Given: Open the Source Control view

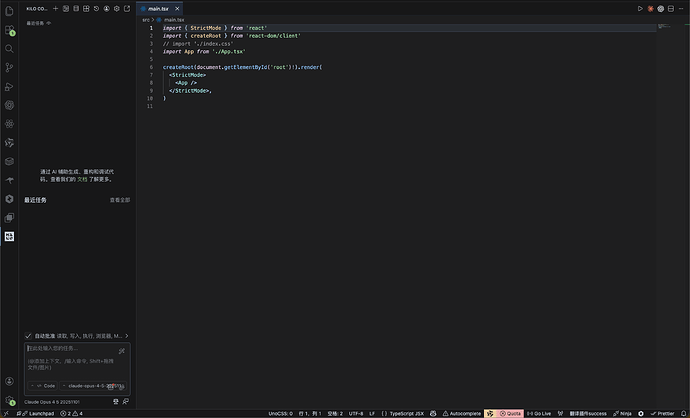Looking at the screenshot, I should tap(9, 67).
